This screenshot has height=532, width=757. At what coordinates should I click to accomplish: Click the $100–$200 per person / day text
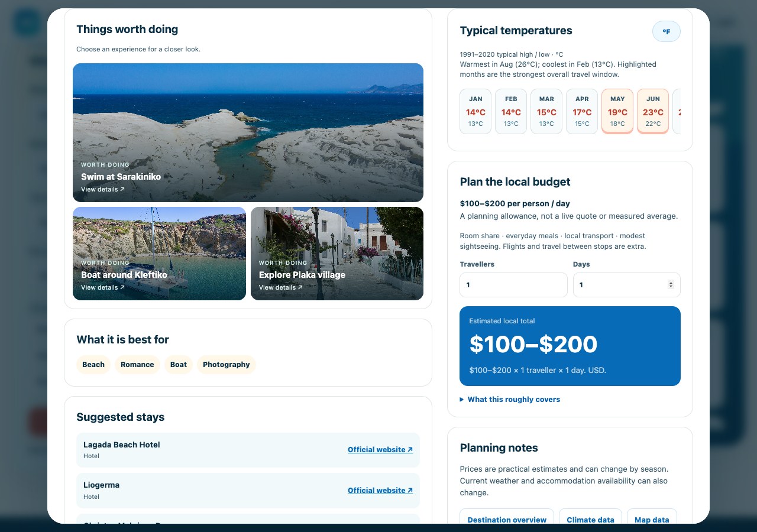click(x=515, y=203)
